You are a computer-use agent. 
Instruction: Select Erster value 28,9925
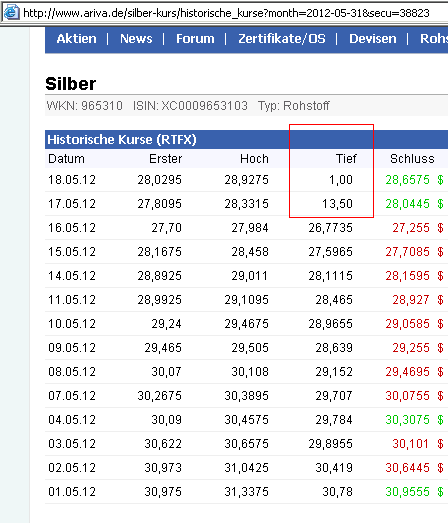point(159,300)
